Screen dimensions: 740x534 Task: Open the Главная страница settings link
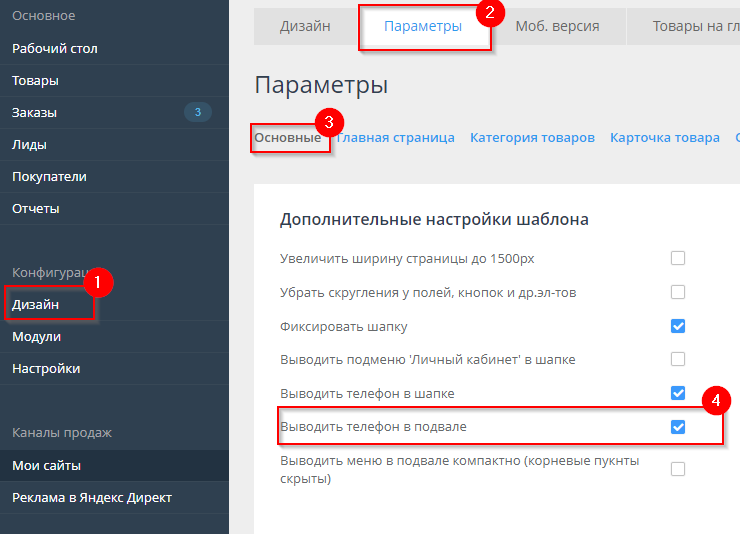(398, 138)
